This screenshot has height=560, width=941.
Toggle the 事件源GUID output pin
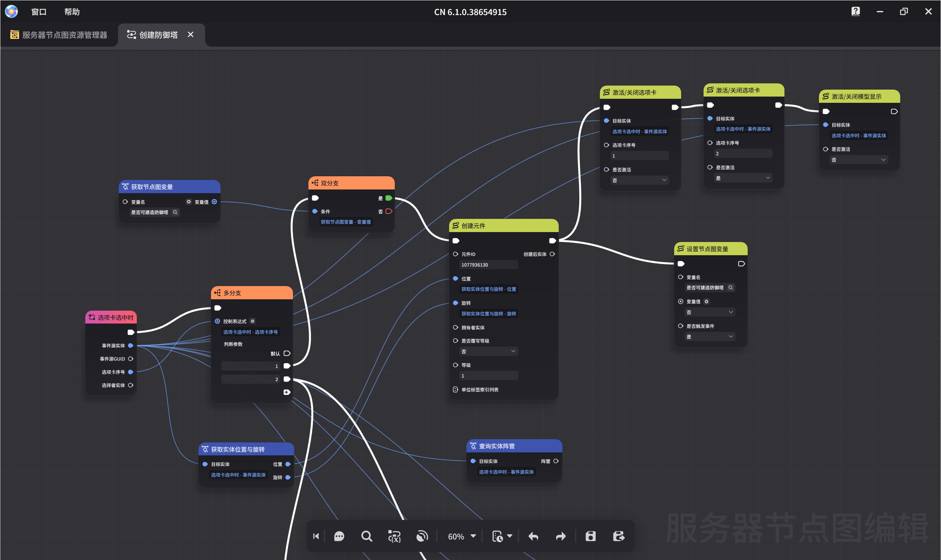(130, 359)
